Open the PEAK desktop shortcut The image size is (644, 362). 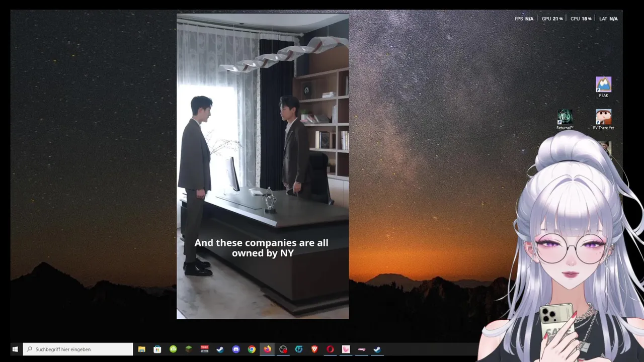[603, 86]
